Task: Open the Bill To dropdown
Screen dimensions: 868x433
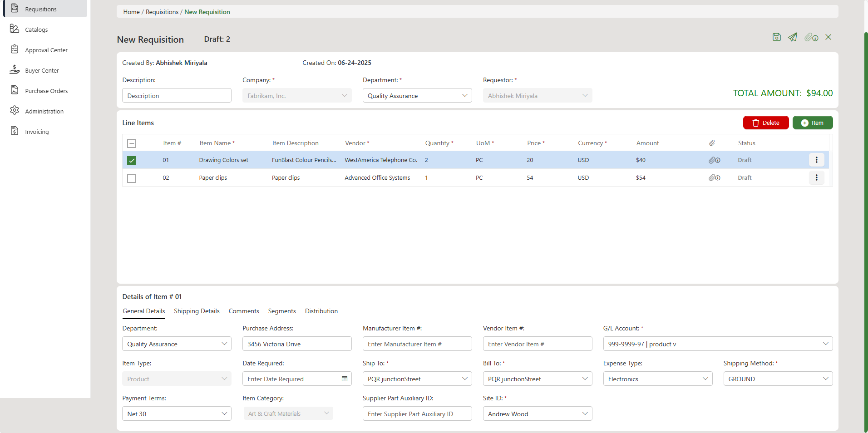Action: [x=538, y=379]
